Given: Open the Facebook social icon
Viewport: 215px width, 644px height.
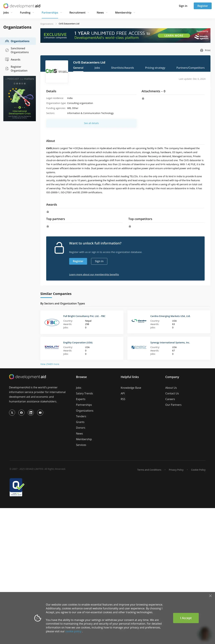Looking at the screenshot, I should [21, 412].
